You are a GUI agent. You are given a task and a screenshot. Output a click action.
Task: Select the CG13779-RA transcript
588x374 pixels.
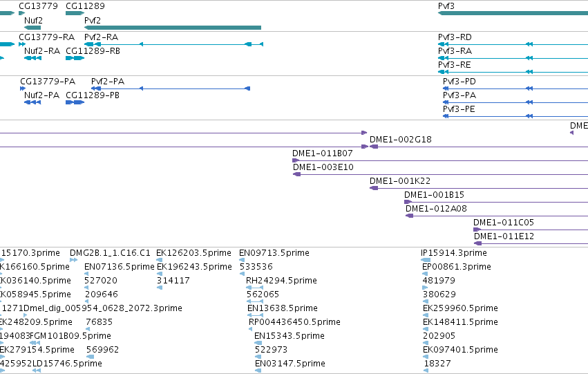click(x=22, y=44)
